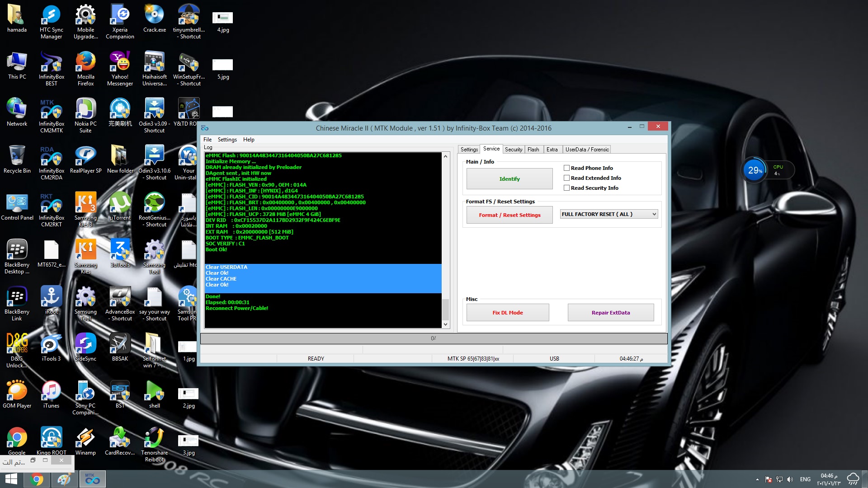Open the clock in the system tray
Screen dimensions: 868x488
(828, 479)
